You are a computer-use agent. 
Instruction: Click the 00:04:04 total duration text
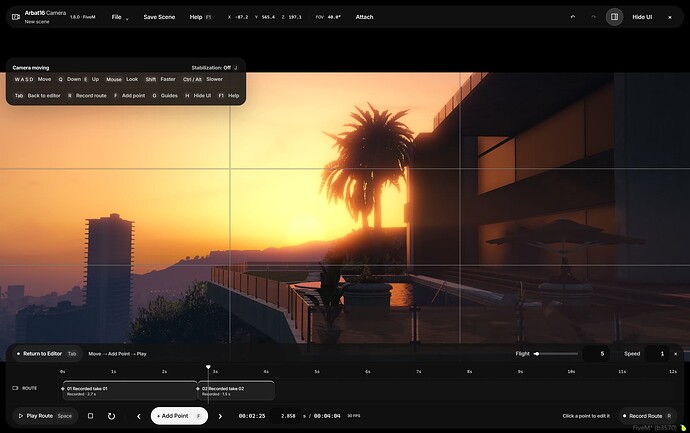[x=327, y=416]
